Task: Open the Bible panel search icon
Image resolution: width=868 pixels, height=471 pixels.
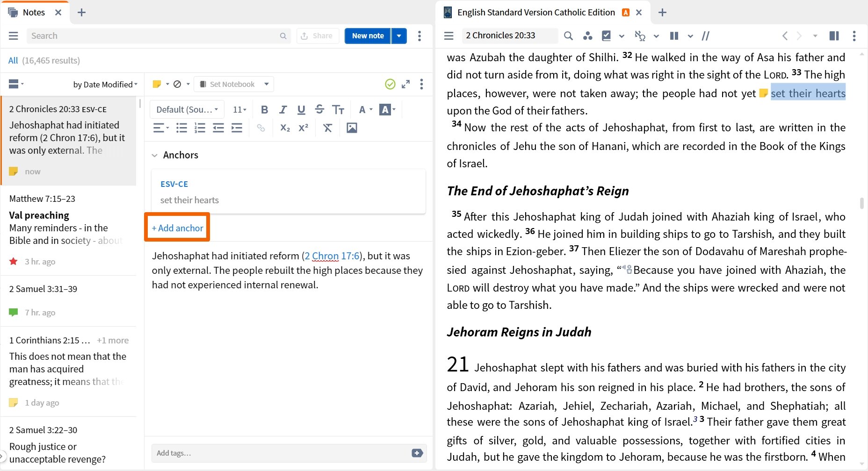Action: pos(568,36)
